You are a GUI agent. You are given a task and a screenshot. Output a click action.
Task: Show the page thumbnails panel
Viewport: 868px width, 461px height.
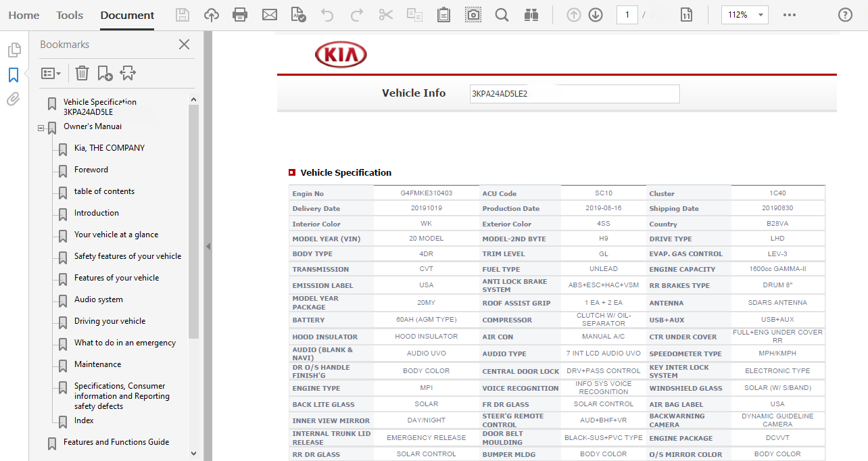click(14, 50)
